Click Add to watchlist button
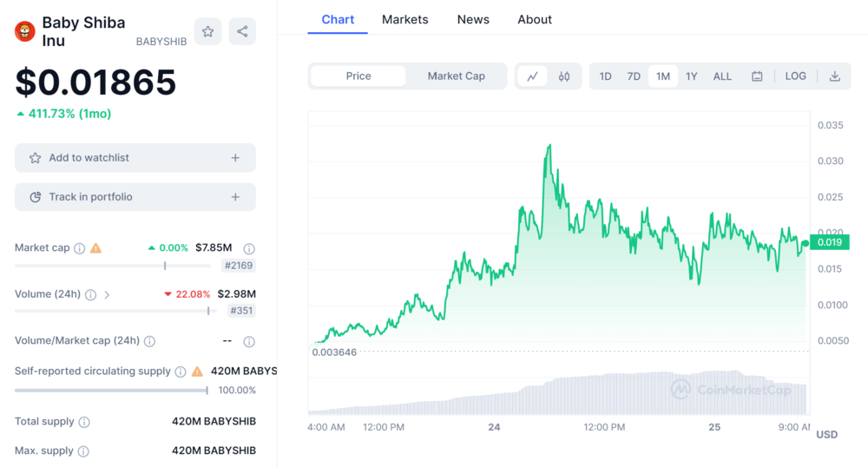Viewport: 868px width, 467px height. pyautogui.click(x=135, y=158)
